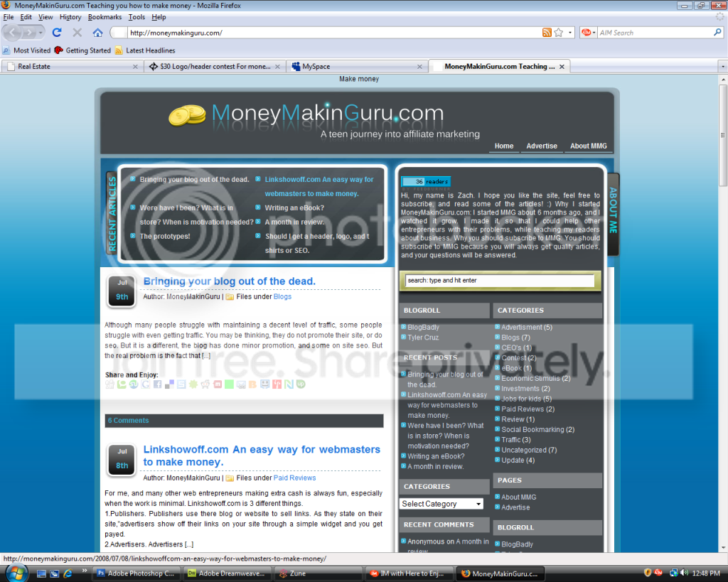Open the Traffic (3) category
728x582 pixels.
516,439
